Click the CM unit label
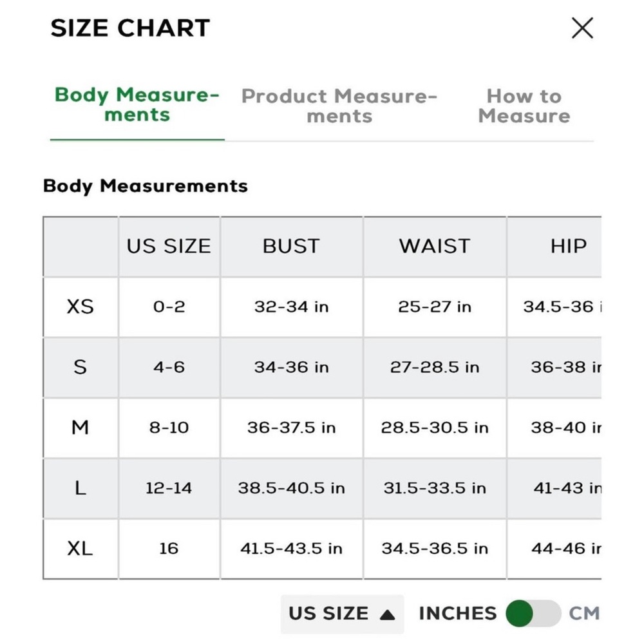The image size is (644, 644). click(x=584, y=613)
